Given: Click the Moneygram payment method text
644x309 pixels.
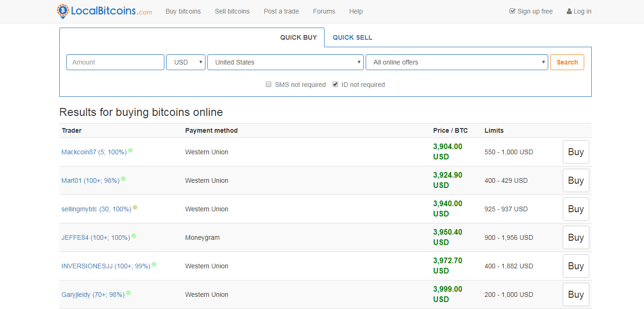Looking at the screenshot, I should click(x=202, y=237).
